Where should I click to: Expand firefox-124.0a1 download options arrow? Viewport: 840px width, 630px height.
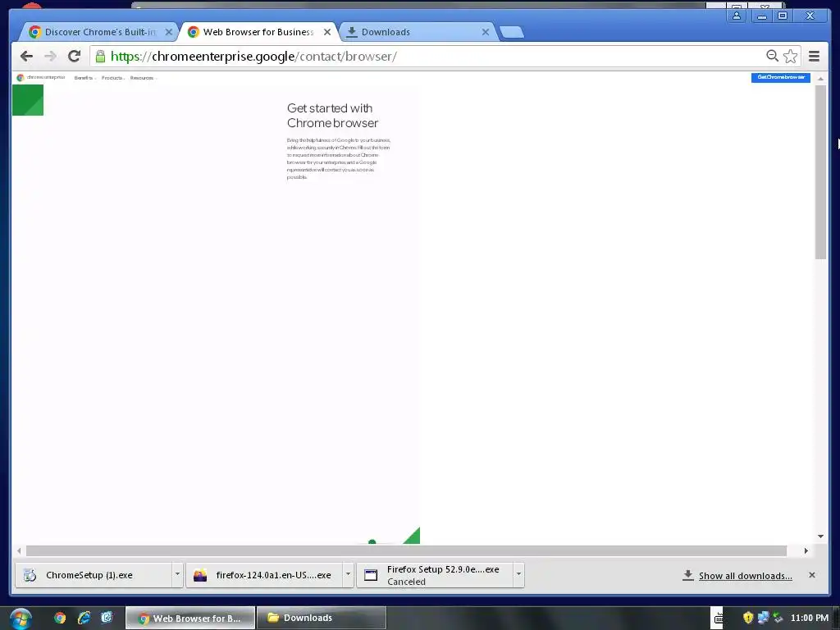[348, 574]
